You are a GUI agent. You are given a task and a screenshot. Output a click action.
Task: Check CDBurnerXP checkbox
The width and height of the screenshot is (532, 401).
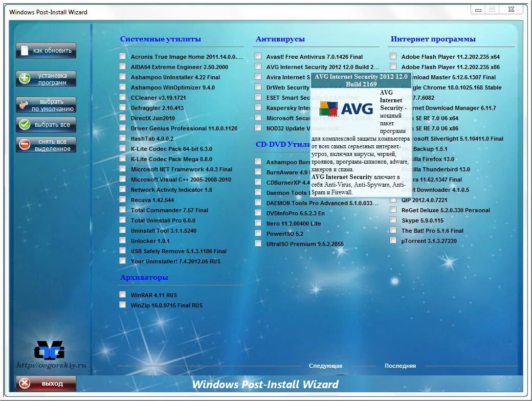[x=258, y=182]
